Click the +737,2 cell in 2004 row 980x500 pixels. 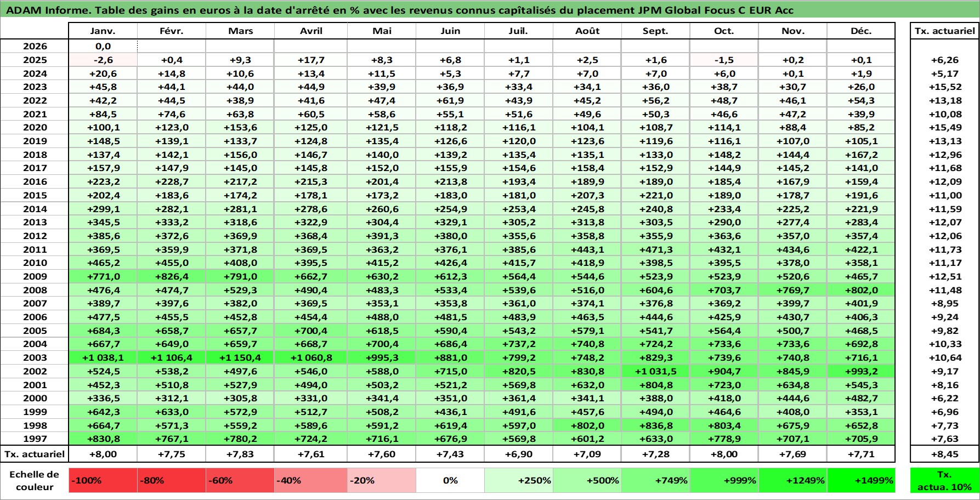[519, 344]
